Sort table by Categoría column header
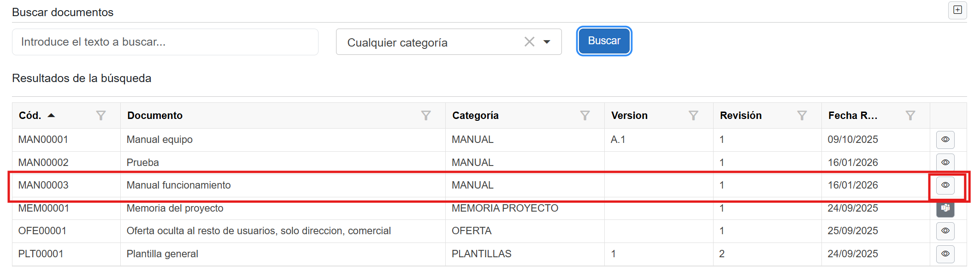 475,116
